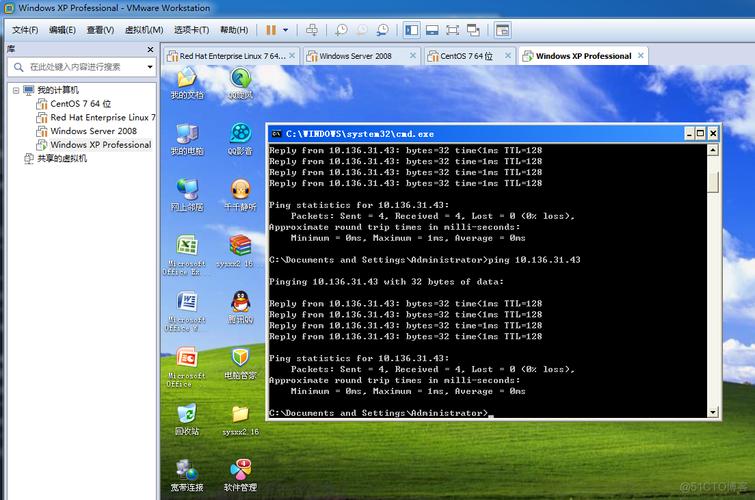Viewport: 755px width, 500px height.
Task: Open the power options dropdown arrow
Action: tap(286, 30)
